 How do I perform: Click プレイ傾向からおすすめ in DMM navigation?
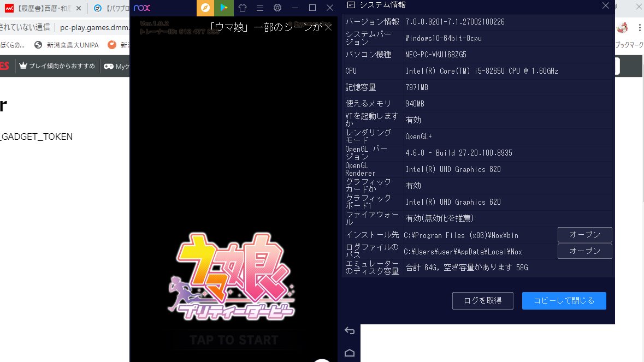[x=57, y=66]
